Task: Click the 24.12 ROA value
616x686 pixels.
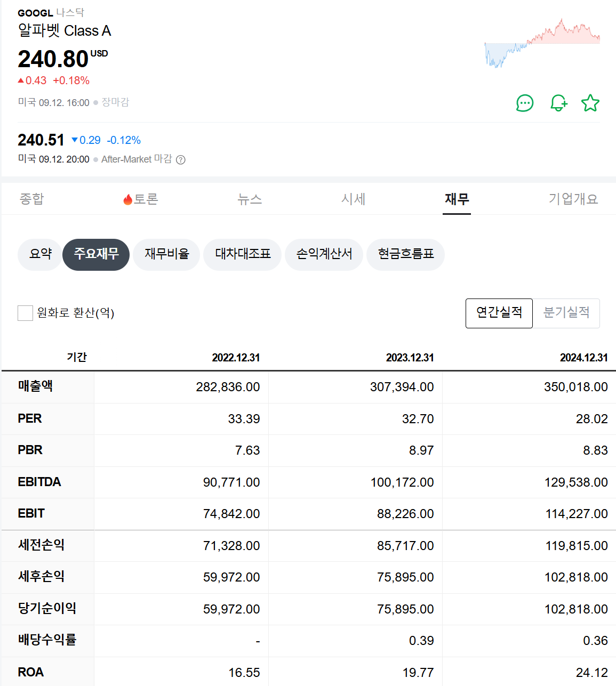Action: coord(591,673)
